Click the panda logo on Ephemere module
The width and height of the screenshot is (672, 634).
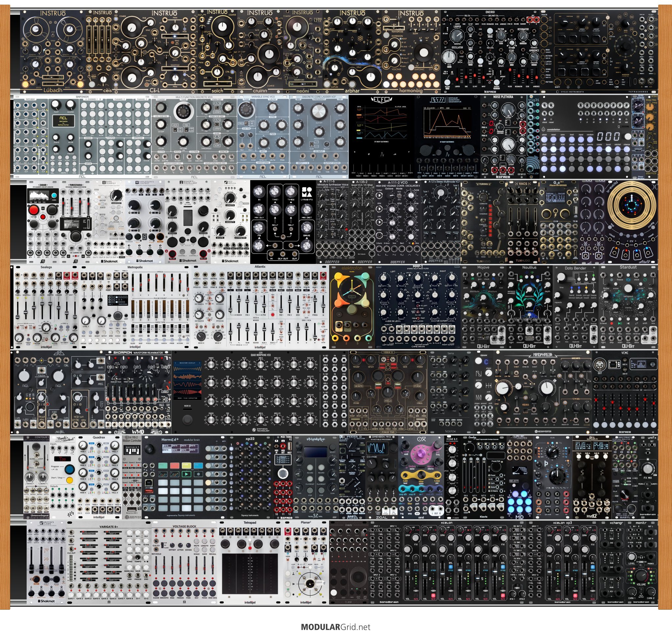(315, 516)
